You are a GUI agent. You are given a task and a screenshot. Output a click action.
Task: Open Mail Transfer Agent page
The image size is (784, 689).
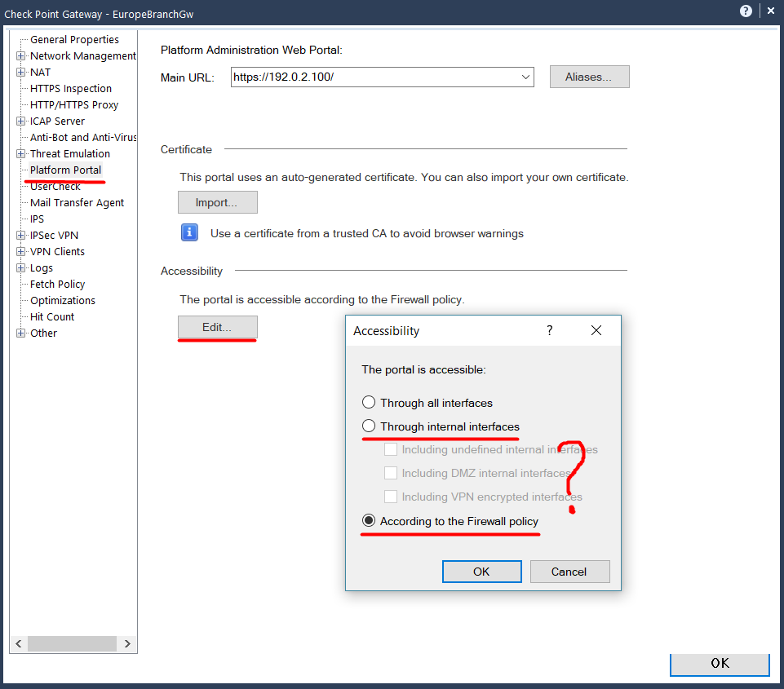pyautogui.click(x=77, y=202)
